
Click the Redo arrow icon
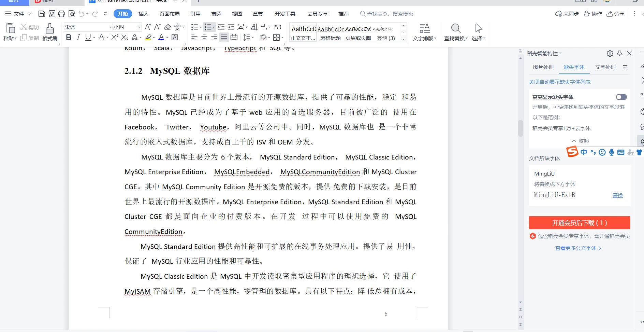[95, 14]
